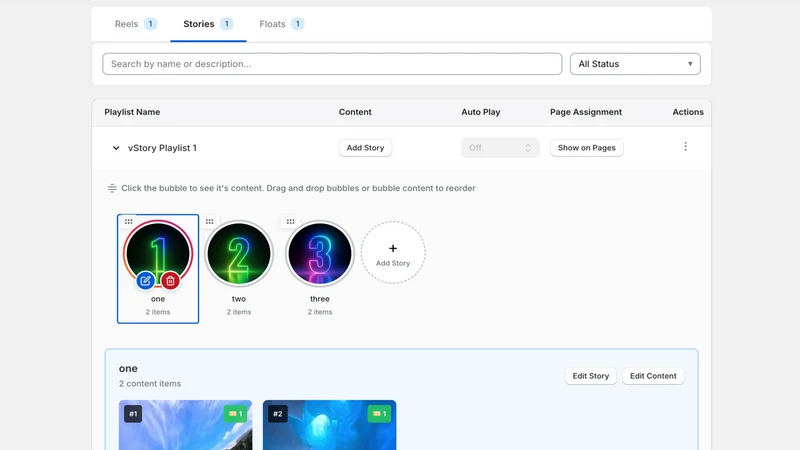Click the drag handle above bubble three

[290, 221]
